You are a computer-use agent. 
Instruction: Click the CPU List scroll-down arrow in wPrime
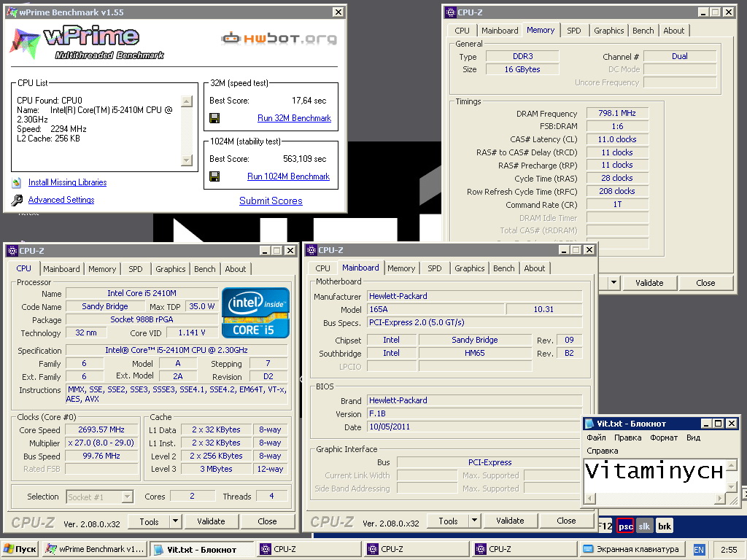(x=187, y=160)
